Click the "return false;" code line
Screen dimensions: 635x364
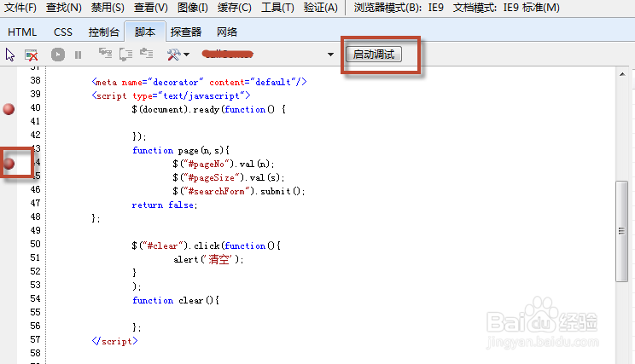click(x=165, y=205)
